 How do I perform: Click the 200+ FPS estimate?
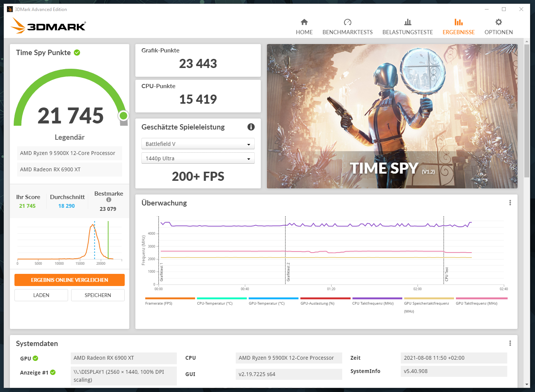coord(198,176)
